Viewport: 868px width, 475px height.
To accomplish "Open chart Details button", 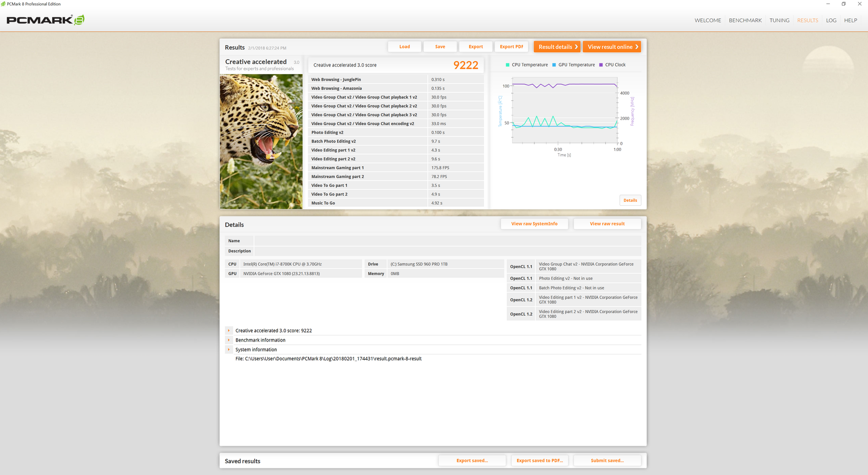I will [x=630, y=200].
